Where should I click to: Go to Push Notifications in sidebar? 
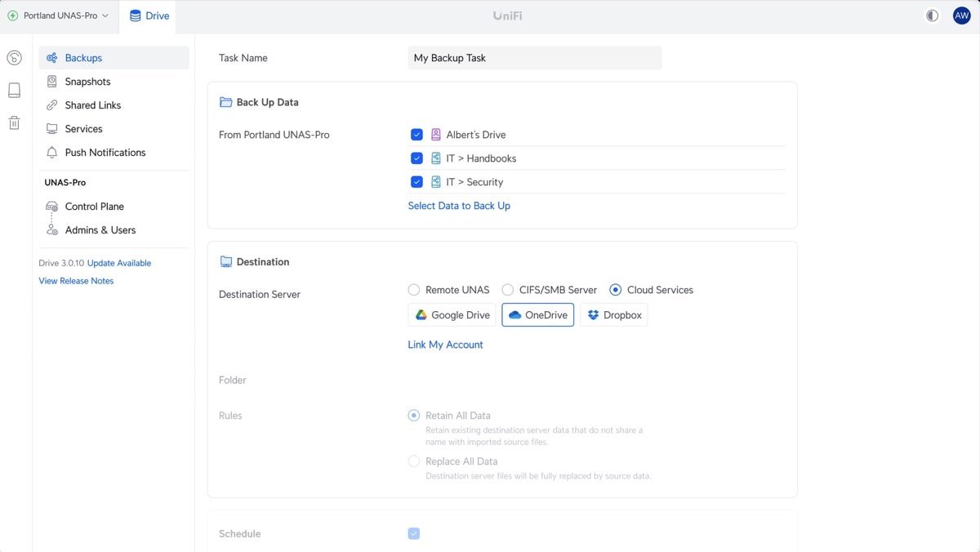click(x=105, y=153)
